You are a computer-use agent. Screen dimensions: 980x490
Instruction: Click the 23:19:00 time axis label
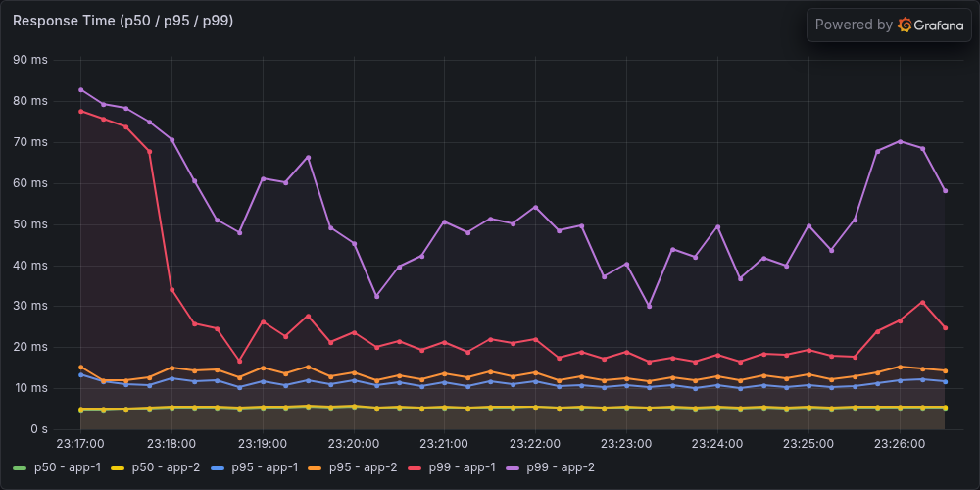coord(263,444)
